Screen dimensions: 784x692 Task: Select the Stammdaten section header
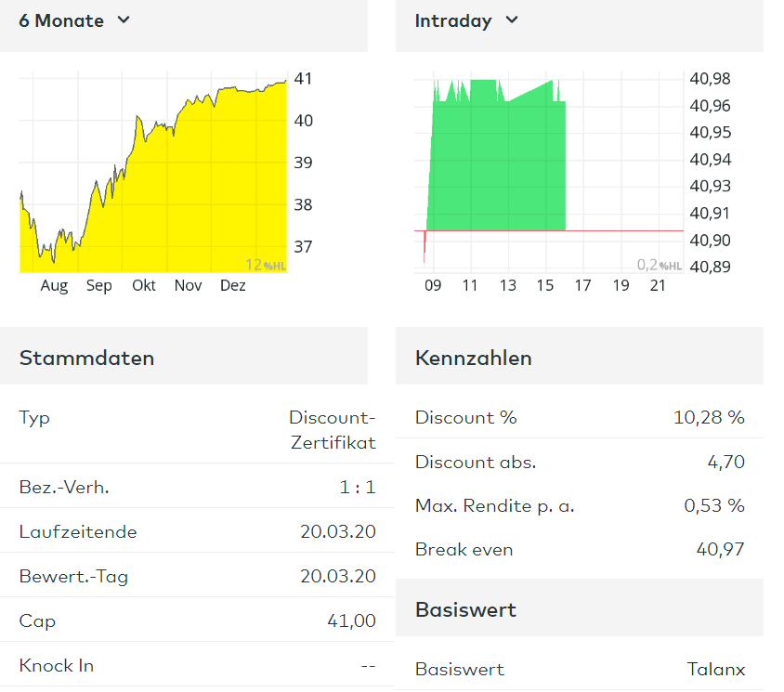coord(87,358)
